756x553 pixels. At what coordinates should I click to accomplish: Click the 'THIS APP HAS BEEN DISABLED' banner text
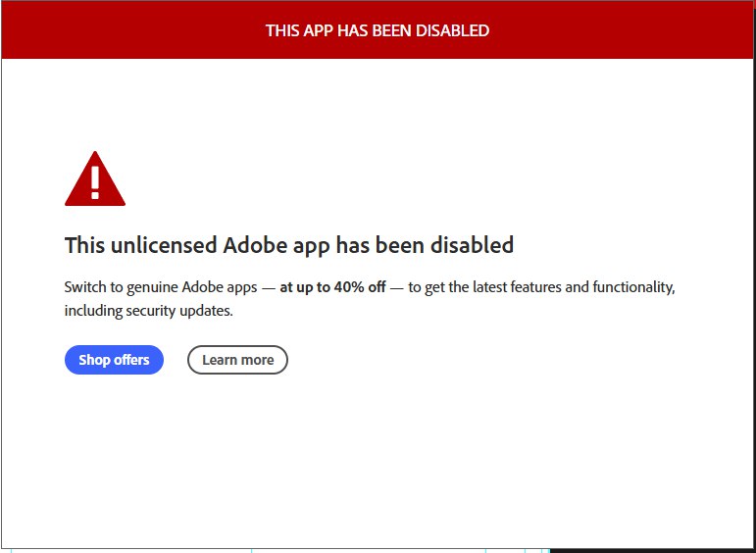tap(378, 30)
